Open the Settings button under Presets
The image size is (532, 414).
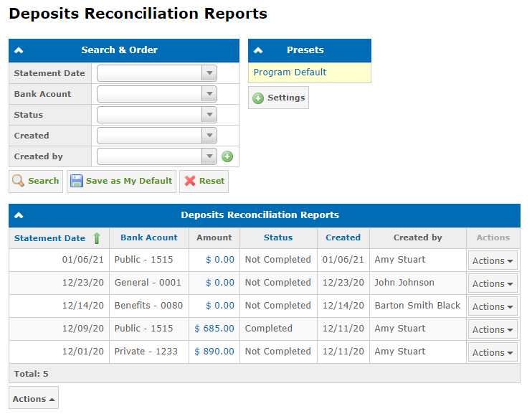pos(279,98)
